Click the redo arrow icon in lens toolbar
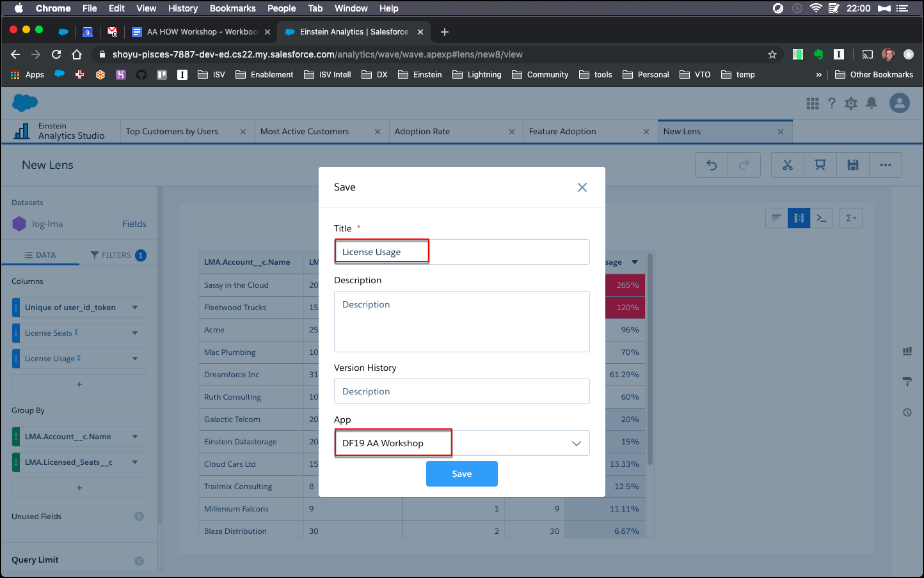The image size is (924, 578). point(744,165)
